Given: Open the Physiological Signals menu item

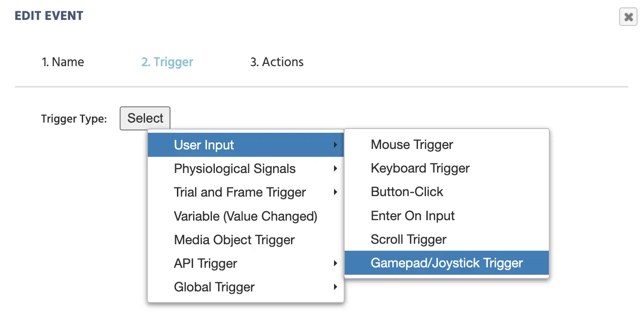Looking at the screenshot, I should (246, 169).
